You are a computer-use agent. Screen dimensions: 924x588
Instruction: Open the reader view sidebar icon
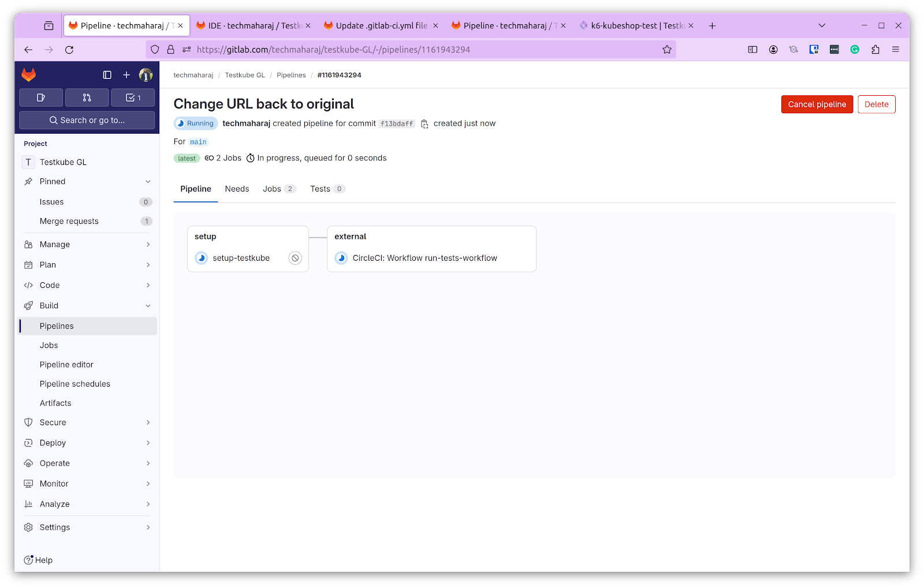752,50
